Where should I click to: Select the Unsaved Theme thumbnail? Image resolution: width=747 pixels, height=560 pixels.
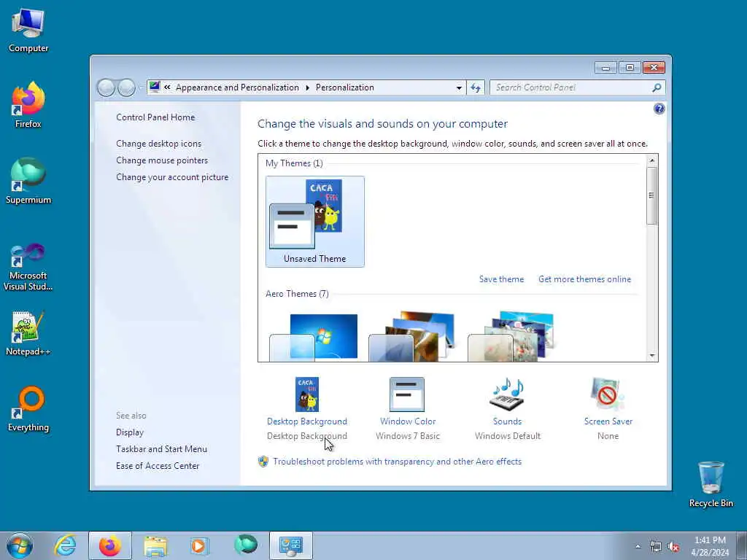pyautogui.click(x=315, y=222)
